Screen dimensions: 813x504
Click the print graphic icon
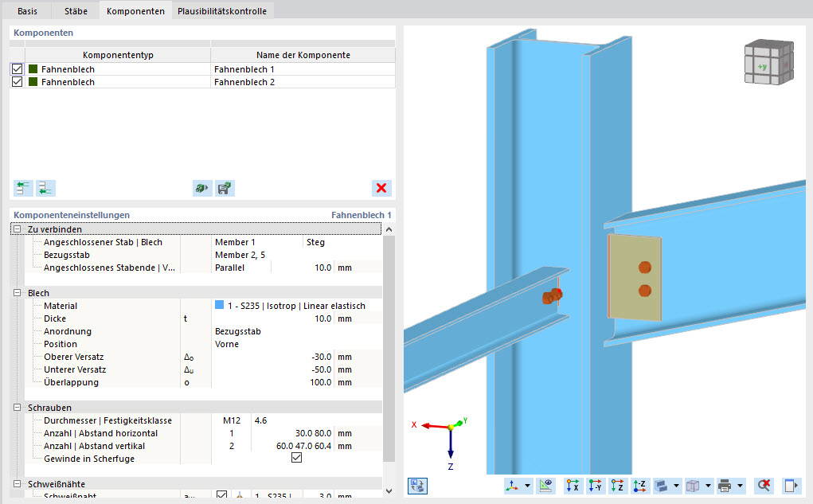tap(725, 486)
